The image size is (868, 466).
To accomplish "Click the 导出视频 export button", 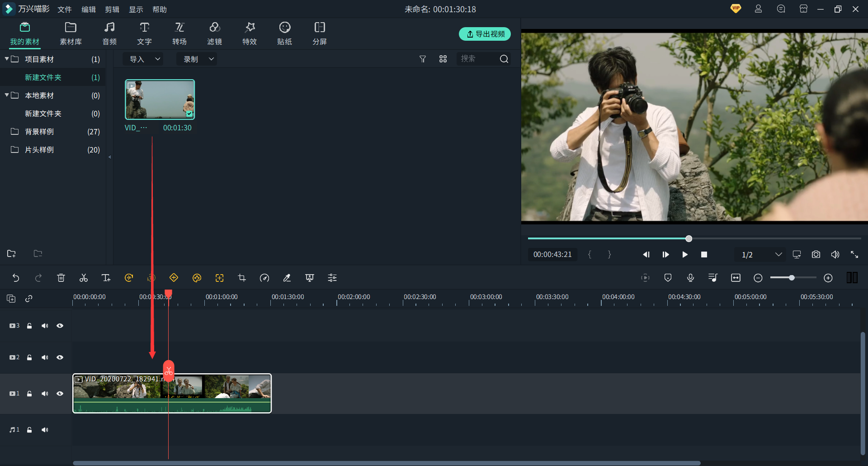I will [x=485, y=34].
